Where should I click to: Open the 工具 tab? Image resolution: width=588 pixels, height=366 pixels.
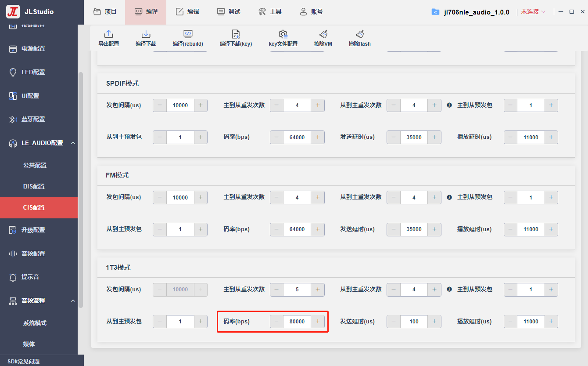click(270, 12)
